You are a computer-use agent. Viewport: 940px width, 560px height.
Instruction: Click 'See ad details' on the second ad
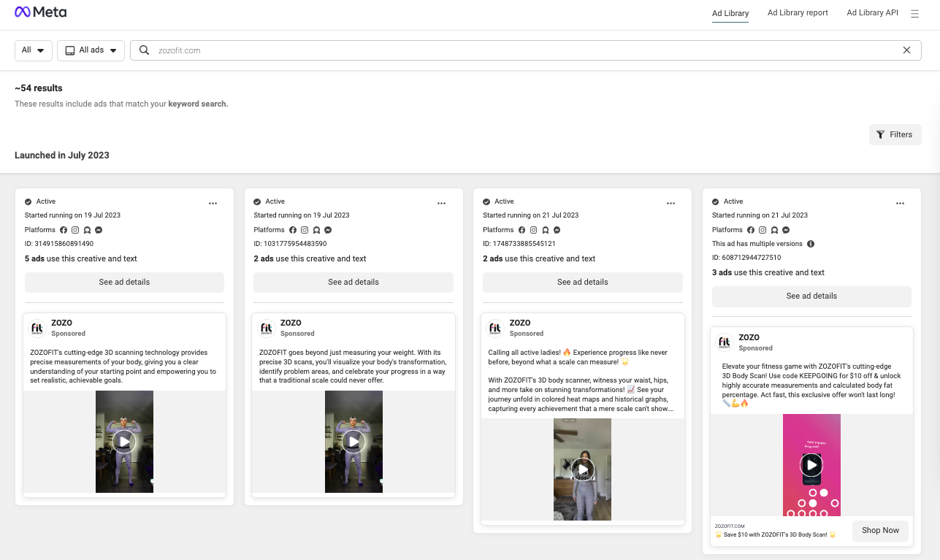click(353, 282)
